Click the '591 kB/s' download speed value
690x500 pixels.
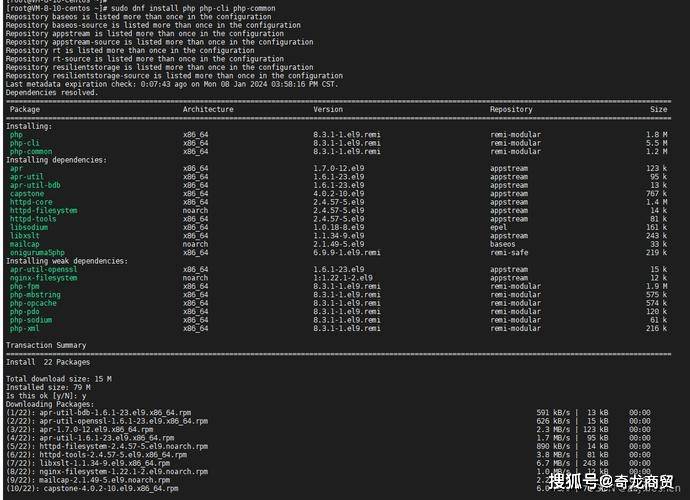coord(553,412)
